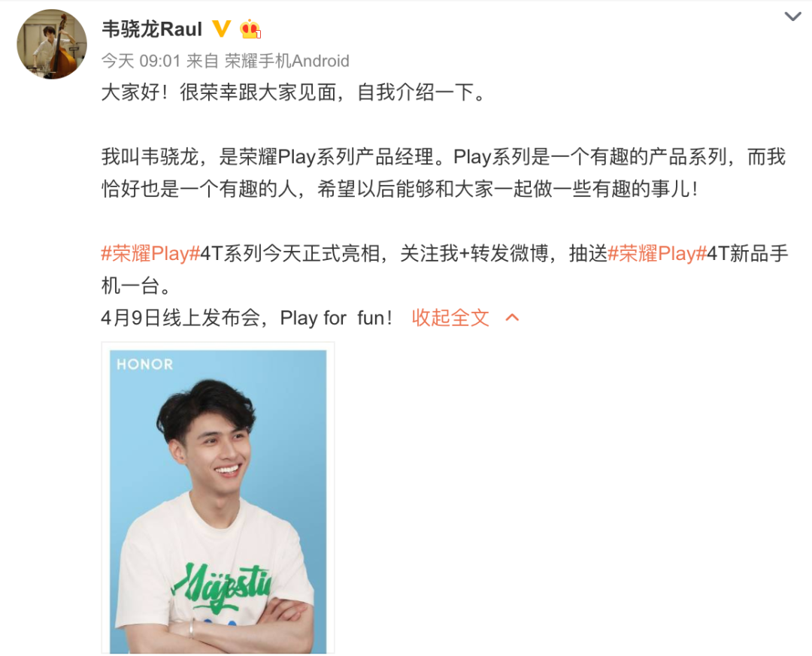Click the HONOR logo on the photo
Screen dimensions: 812x656
[x=144, y=364]
